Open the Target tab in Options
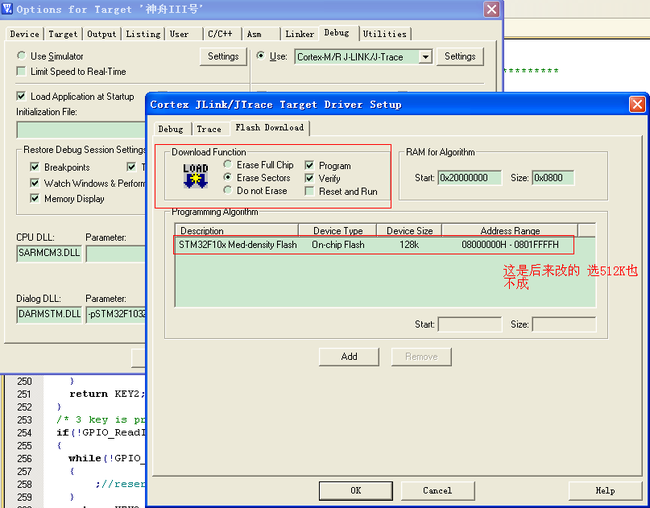Image resolution: width=650 pixels, height=508 pixels. point(63,34)
